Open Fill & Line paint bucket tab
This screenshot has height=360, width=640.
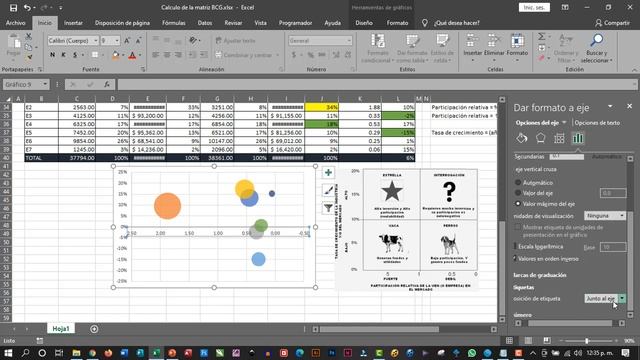click(x=522, y=138)
